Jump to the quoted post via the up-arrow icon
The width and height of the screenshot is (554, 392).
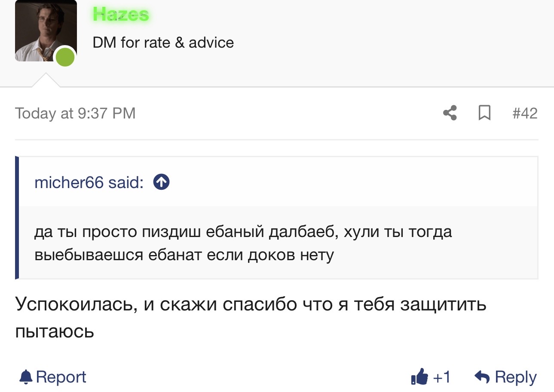162,183
